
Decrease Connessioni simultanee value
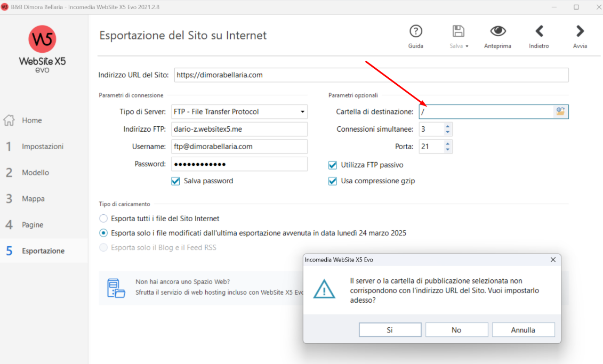[448, 132]
